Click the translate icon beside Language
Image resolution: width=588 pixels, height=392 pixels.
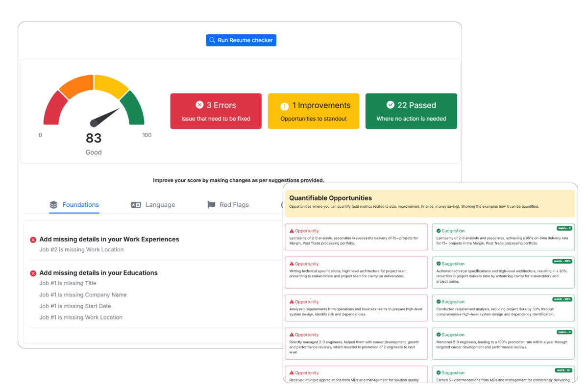(136, 205)
